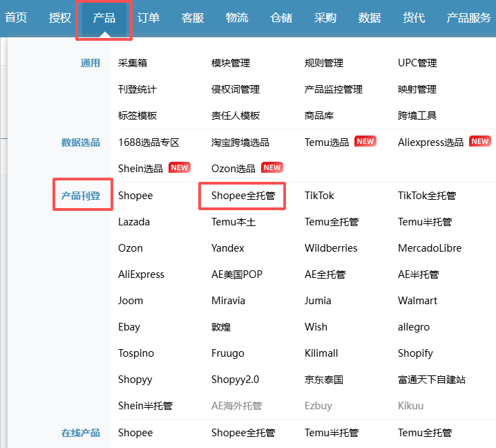The image size is (496, 448).
Task: Open TikTok全托管 listing entry
Action: (x=427, y=196)
